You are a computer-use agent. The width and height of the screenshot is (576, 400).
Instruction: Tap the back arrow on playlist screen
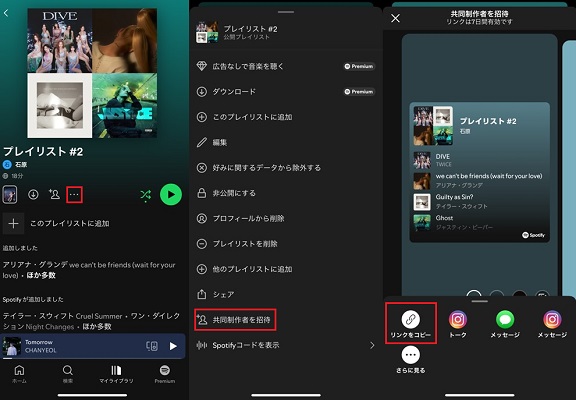click(6, 13)
